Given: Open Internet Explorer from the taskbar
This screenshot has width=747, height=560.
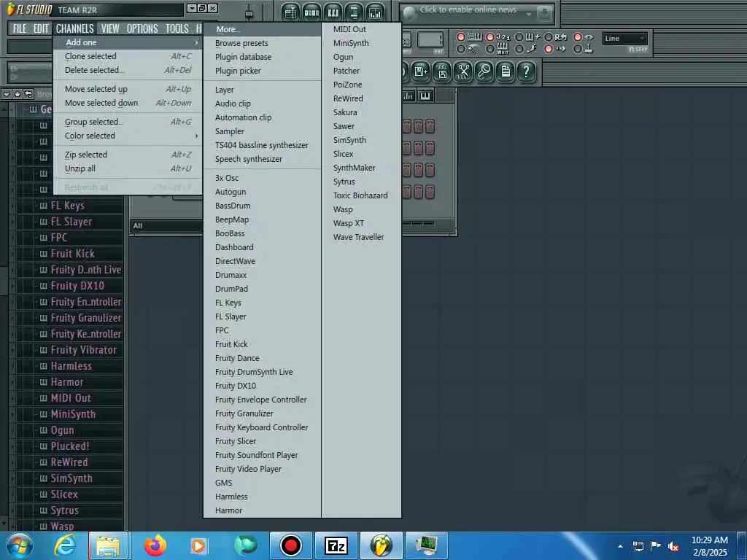Looking at the screenshot, I should tap(65, 545).
